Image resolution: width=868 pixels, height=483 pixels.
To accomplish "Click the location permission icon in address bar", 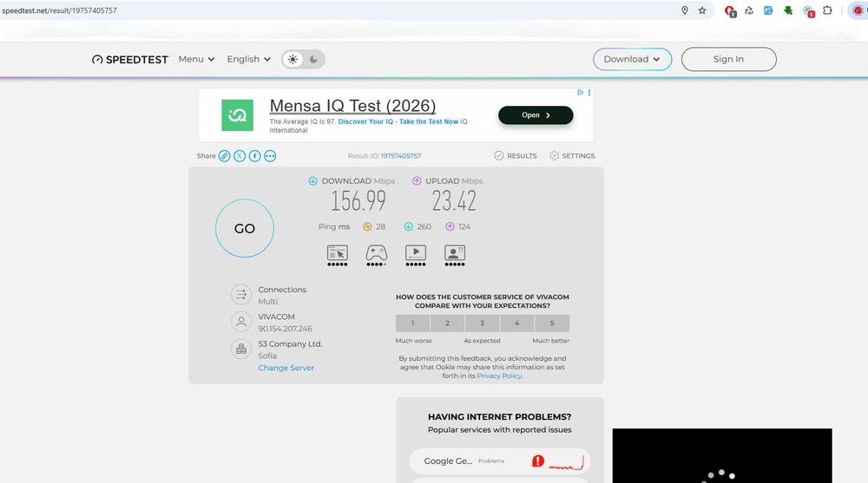I will 685,10.
